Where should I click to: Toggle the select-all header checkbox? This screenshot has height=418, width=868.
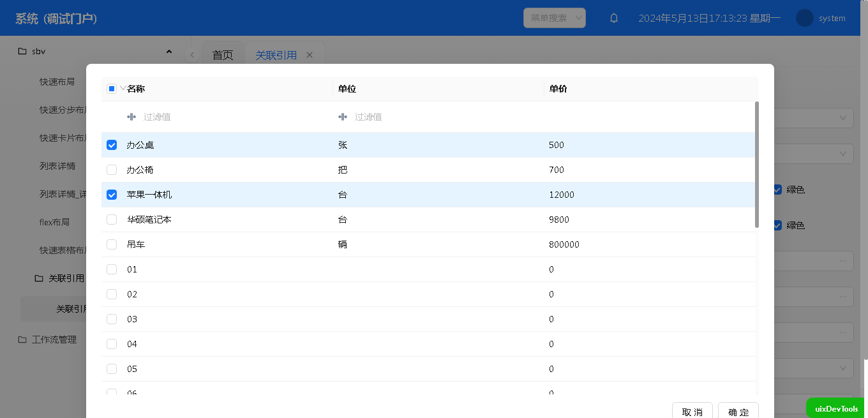coord(112,89)
